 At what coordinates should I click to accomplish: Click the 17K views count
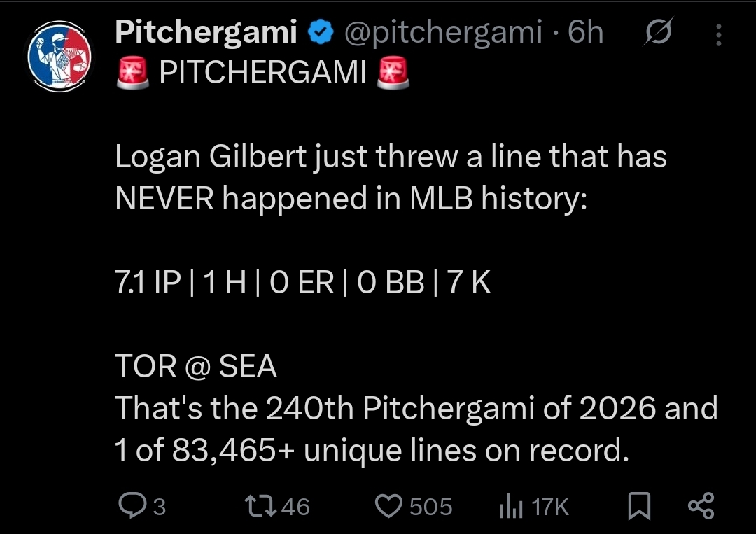click(x=550, y=507)
